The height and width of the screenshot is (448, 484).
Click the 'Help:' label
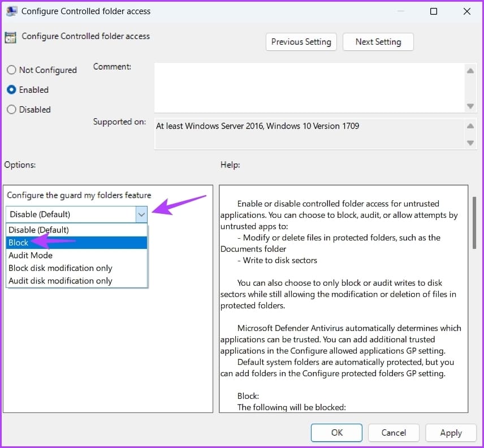click(230, 165)
